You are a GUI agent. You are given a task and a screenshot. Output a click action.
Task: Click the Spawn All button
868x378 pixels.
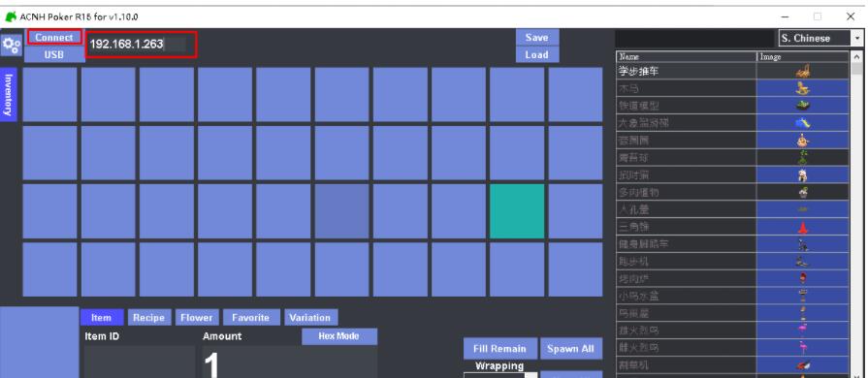570,349
